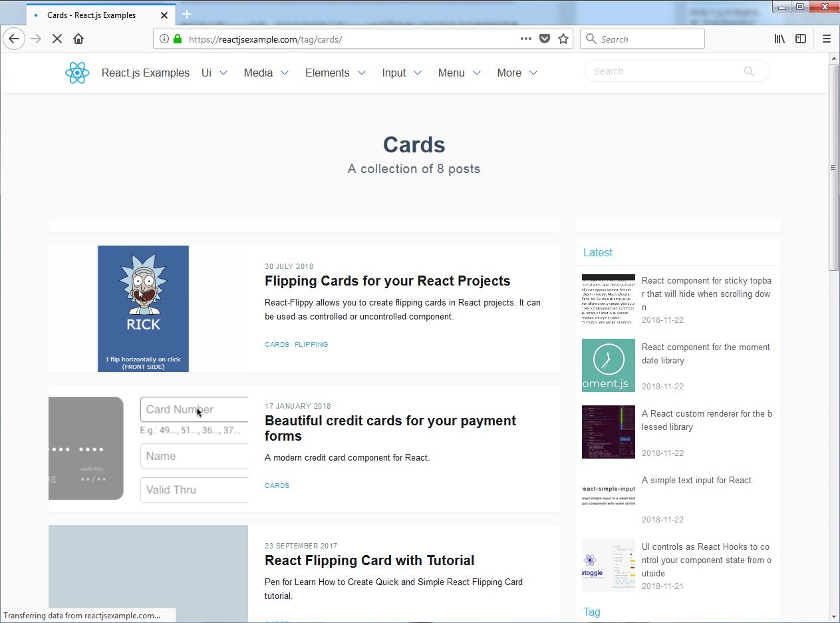Image resolution: width=840 pixels, height=623 pixels.
Task: Open the browser Home page icon
Action: (78, 39)
